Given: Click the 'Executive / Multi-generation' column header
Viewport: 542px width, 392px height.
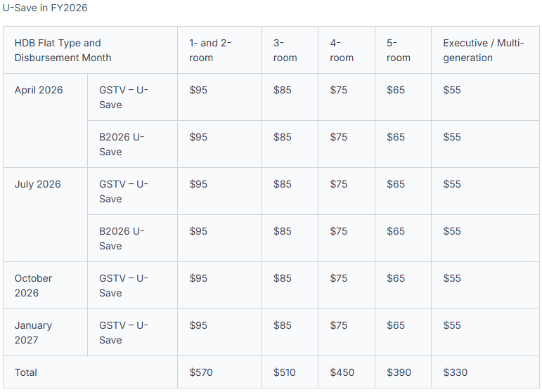Looking at the screenshot, I should 484,50.
